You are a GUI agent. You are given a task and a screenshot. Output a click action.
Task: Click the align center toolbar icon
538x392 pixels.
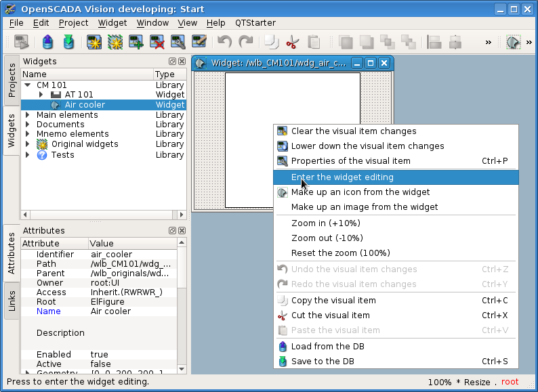click(x=455, y=42)
